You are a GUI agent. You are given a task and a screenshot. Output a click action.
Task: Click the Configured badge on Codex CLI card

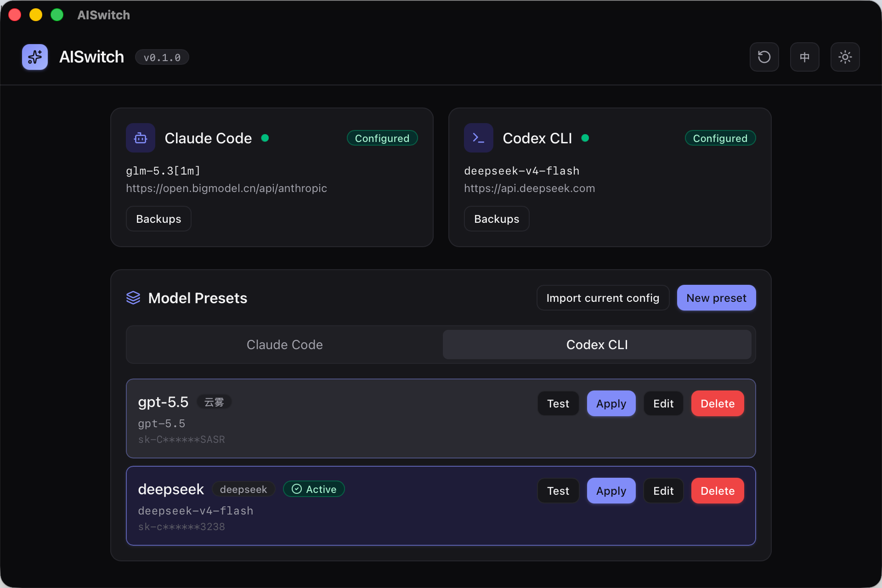pos(720,138)
